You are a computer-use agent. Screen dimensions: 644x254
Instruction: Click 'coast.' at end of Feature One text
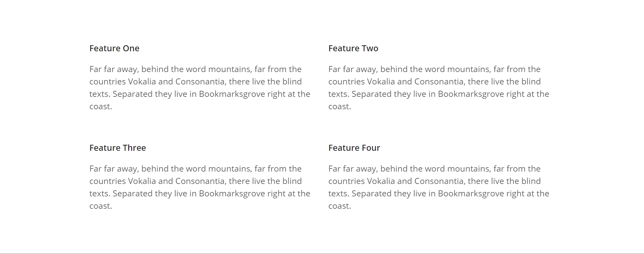[x=101, y=107]
